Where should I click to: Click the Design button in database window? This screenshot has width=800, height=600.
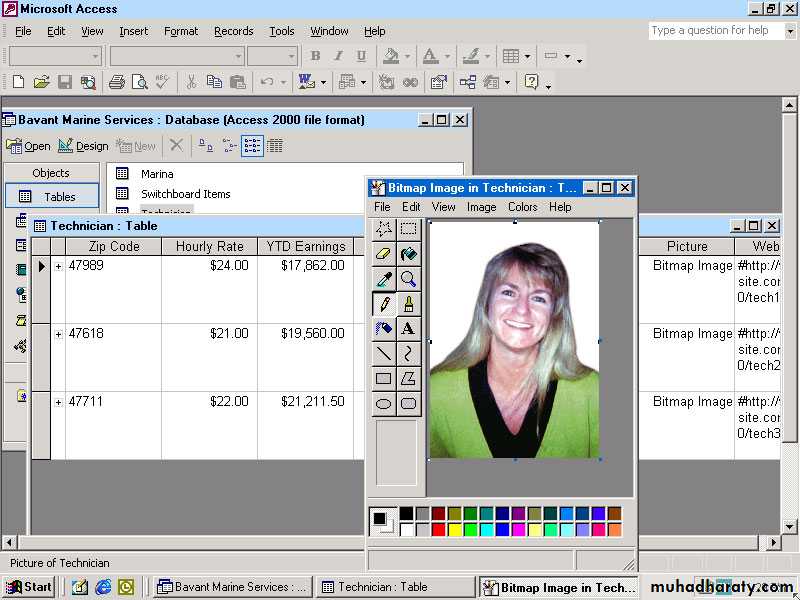pos(83,146)
